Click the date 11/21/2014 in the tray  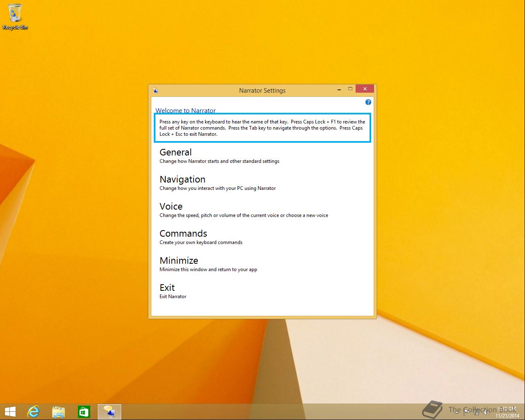pos(507,415)
